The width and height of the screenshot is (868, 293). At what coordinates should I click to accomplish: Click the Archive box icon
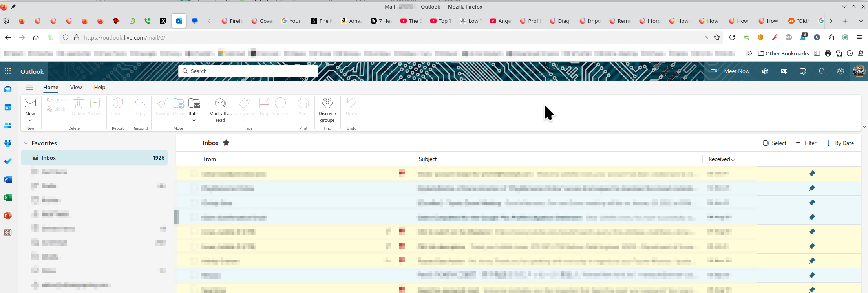point(95,103)
